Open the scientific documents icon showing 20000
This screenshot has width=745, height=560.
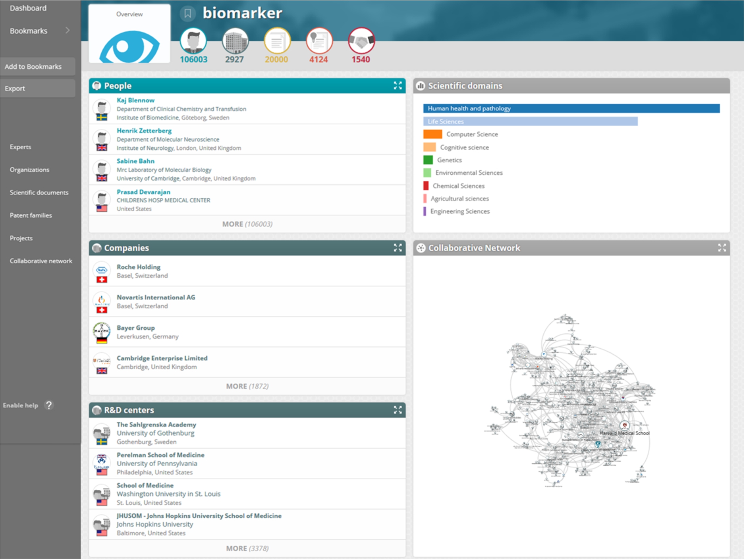(x=277, y=41)
